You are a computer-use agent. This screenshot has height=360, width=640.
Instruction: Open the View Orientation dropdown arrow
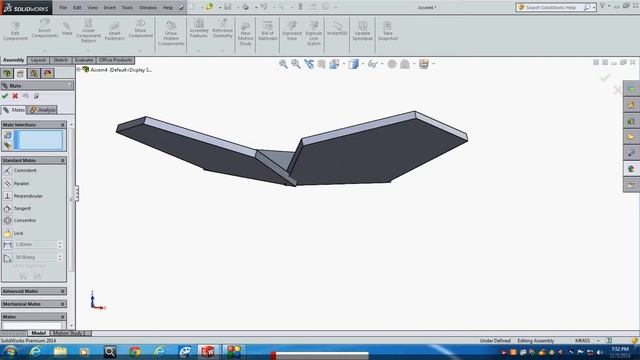tap(344, 64)
